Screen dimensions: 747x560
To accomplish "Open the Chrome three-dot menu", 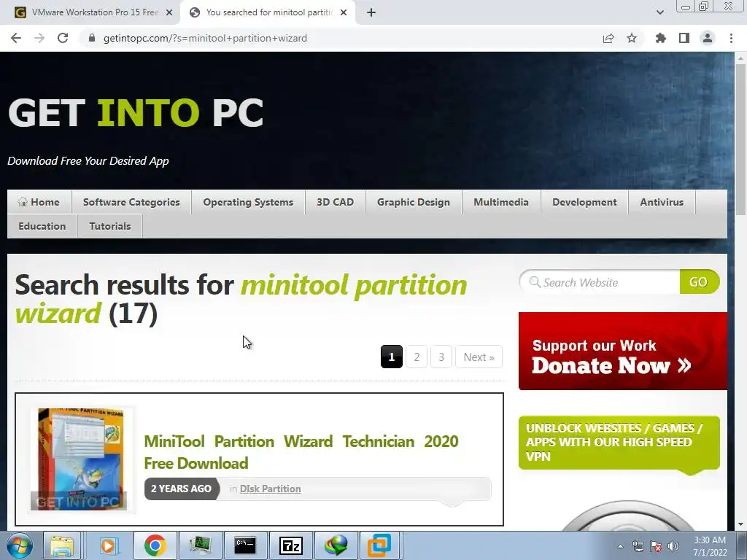I will (x=731, y=38).
